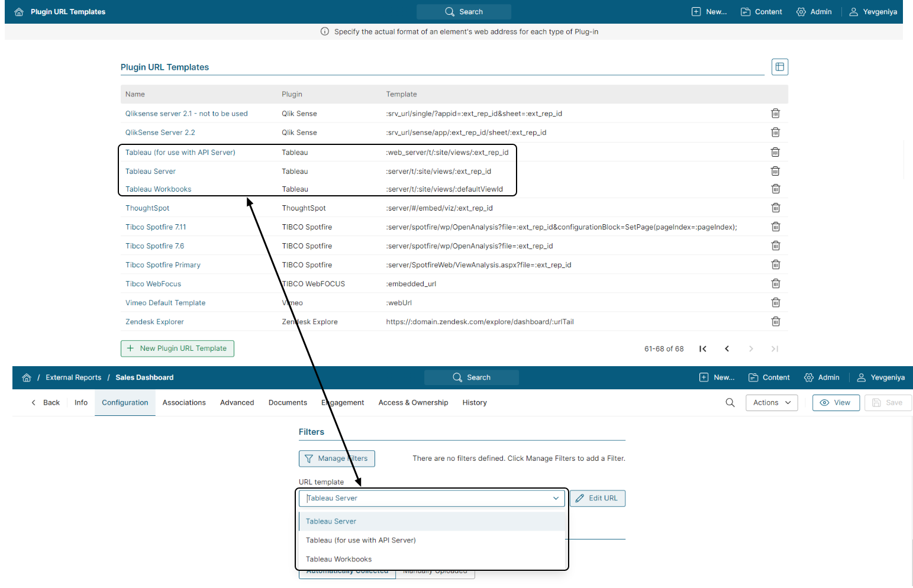The height and width of the screenshot is (588, 913).
Task: Remove the Tibco WebFocus template via trash icon
Action: pos(775,283)
